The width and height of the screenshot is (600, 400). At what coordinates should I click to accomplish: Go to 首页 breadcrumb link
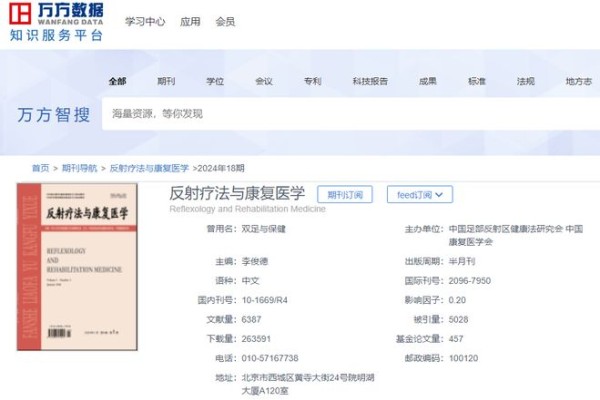pos(41,168)
